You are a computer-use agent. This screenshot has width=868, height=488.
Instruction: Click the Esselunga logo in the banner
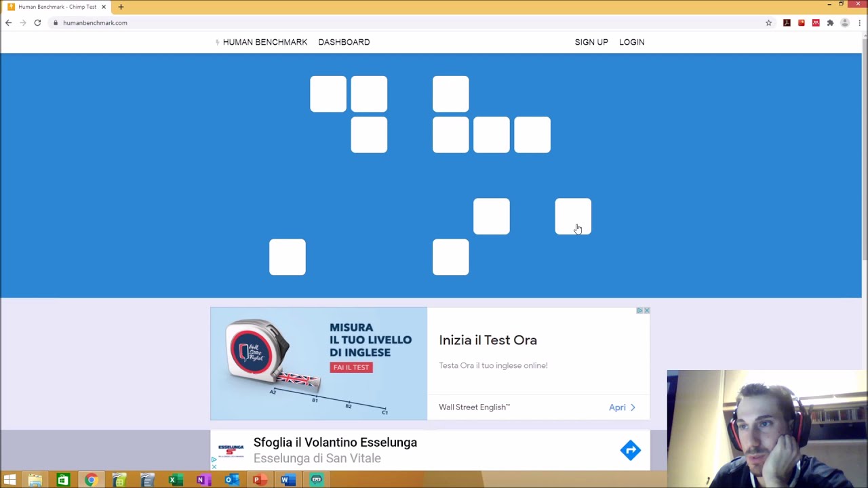click(x=231, y=450)
